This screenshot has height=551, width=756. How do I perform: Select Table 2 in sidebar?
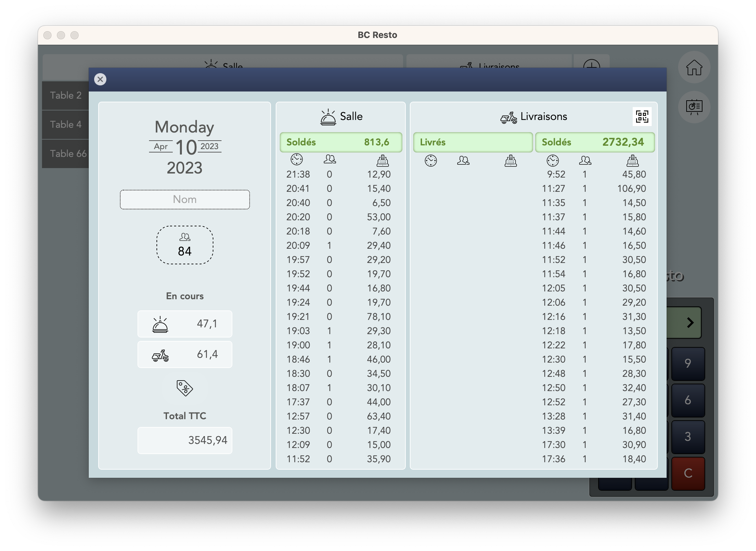(66, 96)
